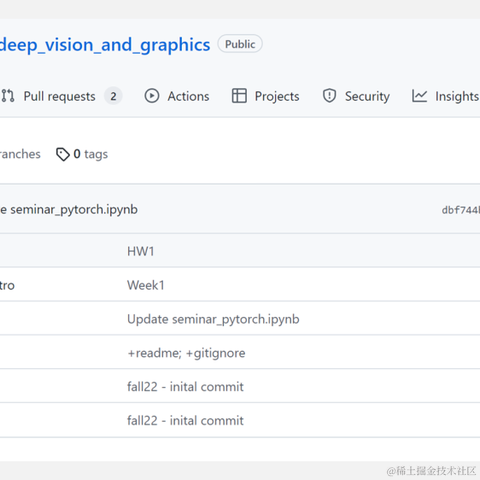Open first 'fall22 - inital commit' message
This screenshot has width=480, height=480.
(185, 387)
